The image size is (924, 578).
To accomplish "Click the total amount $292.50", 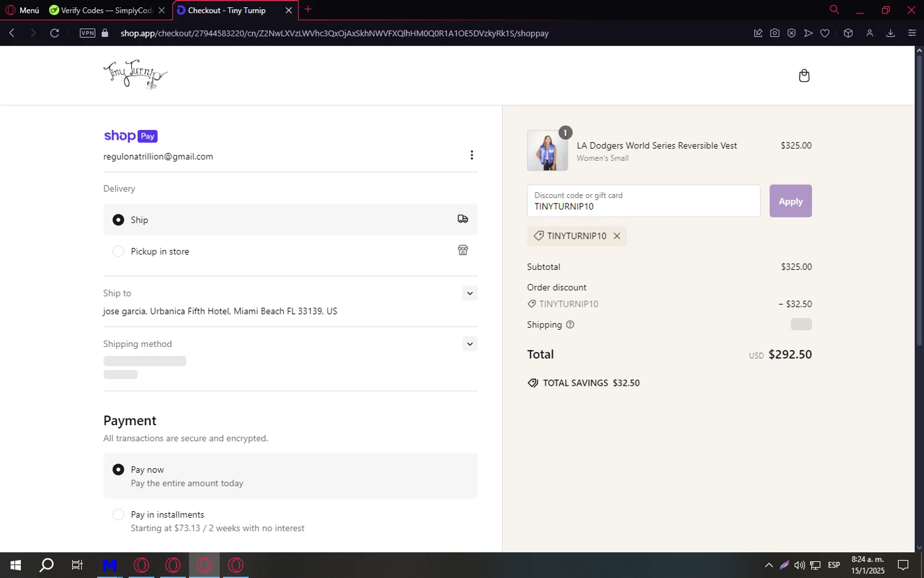I will click(x=790, y=354).
